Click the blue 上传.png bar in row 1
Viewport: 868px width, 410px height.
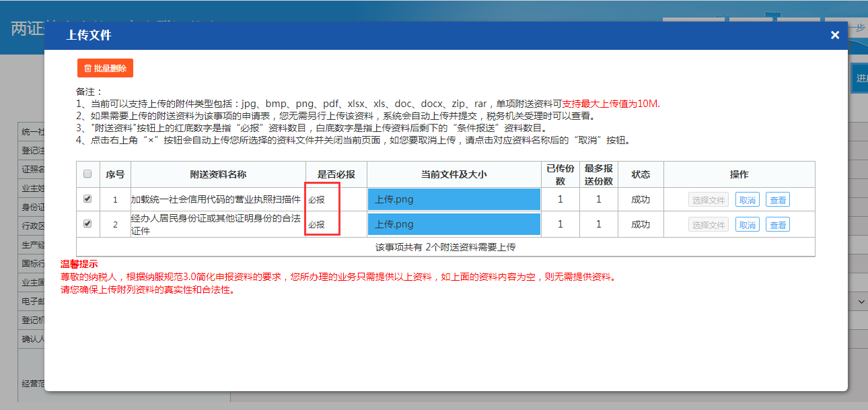454,199
